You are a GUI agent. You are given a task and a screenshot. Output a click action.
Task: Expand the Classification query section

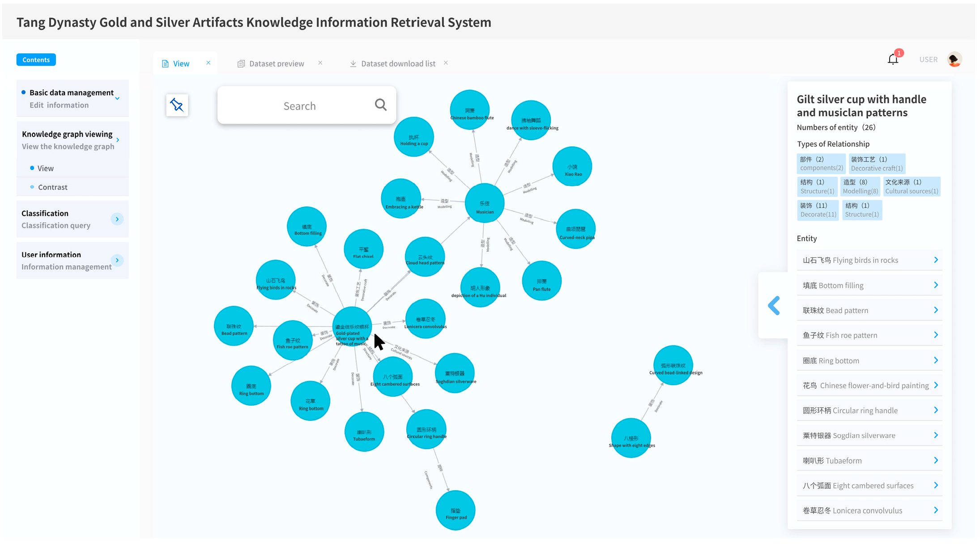[x=117, y=219]
